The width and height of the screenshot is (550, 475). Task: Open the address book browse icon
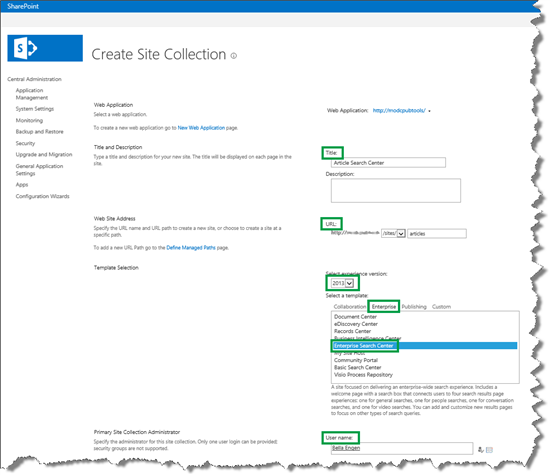(489, 450)
